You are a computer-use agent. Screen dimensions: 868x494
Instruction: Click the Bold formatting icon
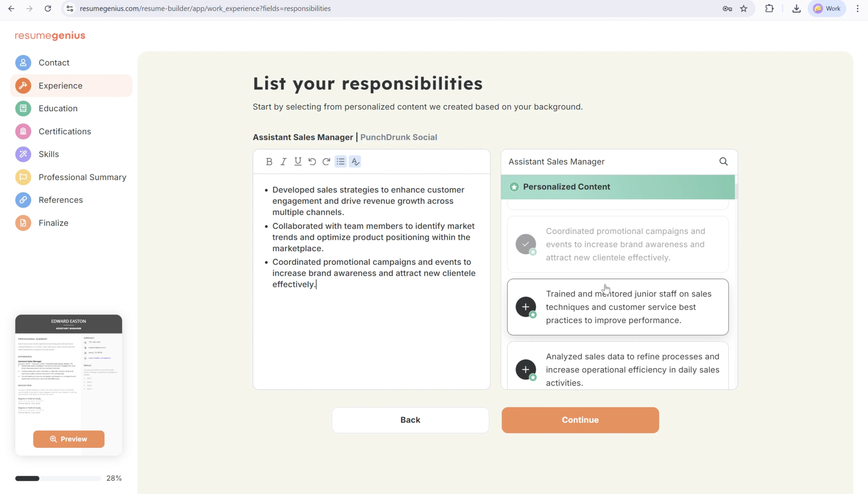tap(269, 162)
